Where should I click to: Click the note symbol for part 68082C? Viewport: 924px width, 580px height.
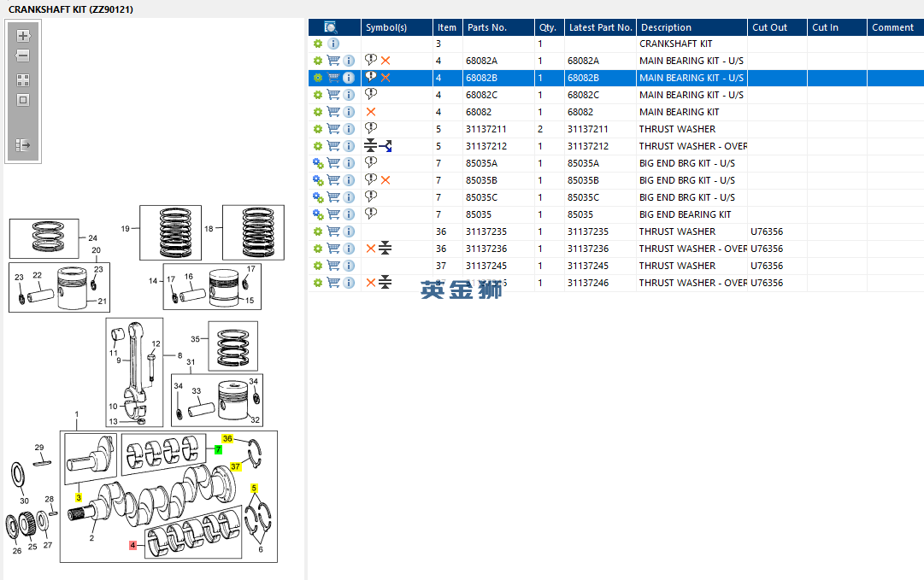pos(371,94)
